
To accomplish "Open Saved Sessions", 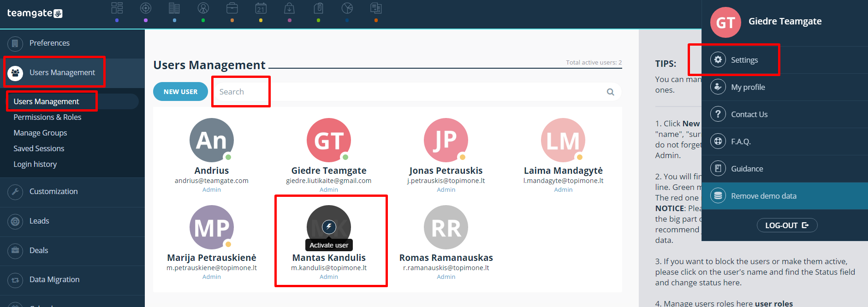I will click(39, 148).
